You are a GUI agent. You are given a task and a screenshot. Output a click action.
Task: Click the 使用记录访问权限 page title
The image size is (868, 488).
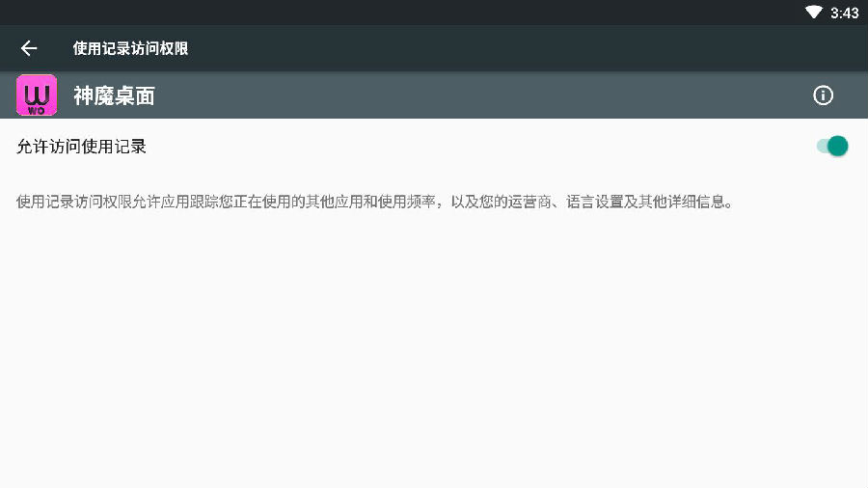[x=130, y=48]
